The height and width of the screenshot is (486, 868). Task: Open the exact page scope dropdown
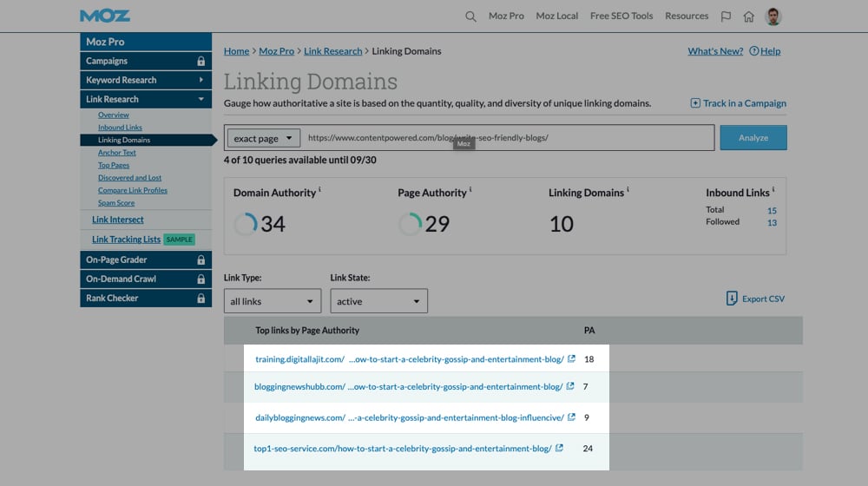(x=263, y=138)
